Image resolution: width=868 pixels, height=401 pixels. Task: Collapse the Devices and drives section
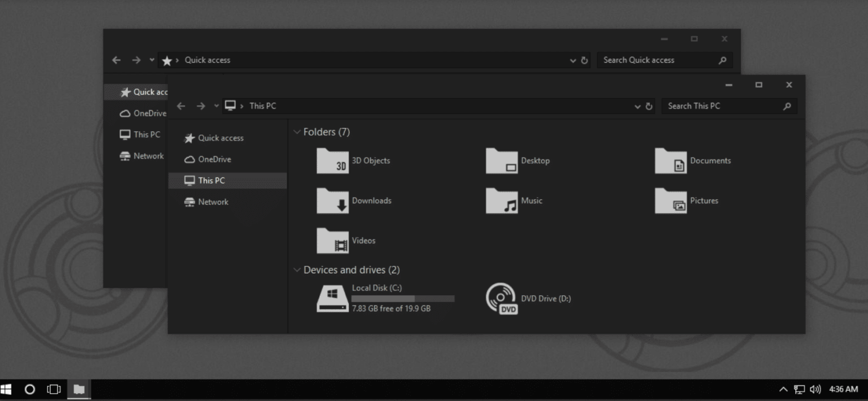(297, 270)
